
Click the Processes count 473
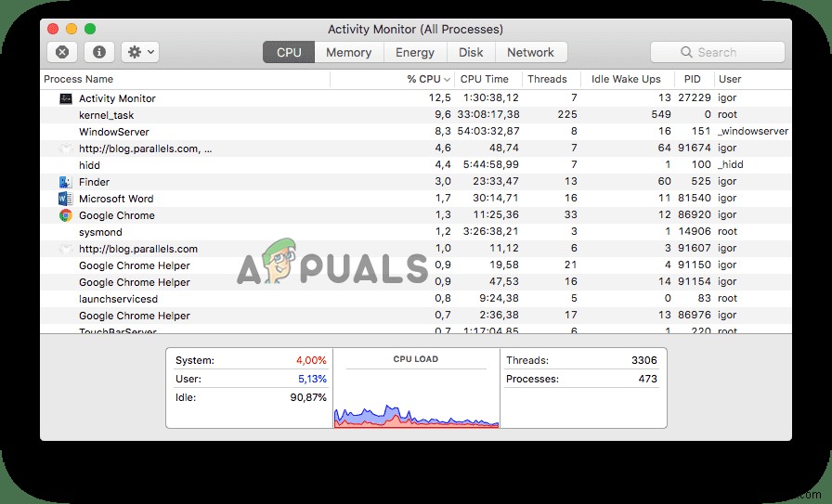[x=647, y=379]
